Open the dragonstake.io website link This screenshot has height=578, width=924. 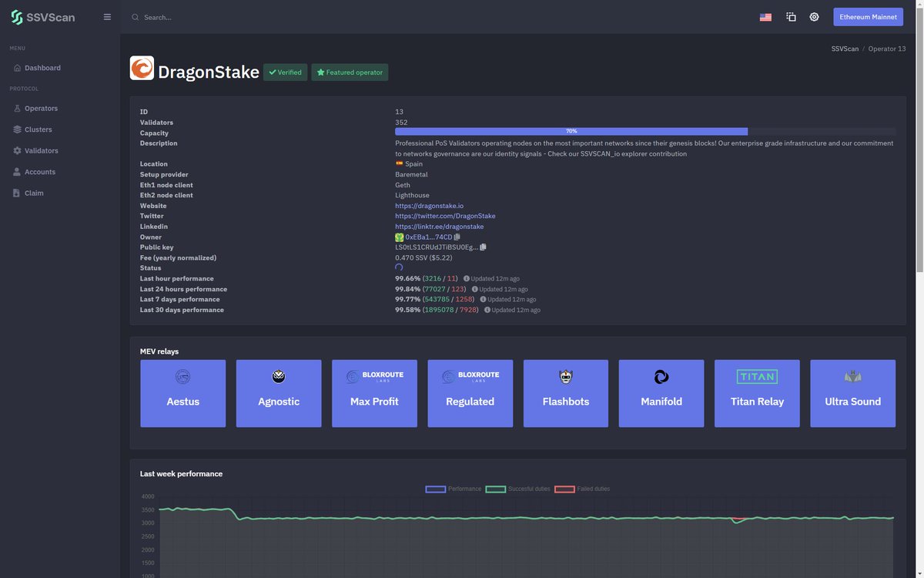point(430,206)
